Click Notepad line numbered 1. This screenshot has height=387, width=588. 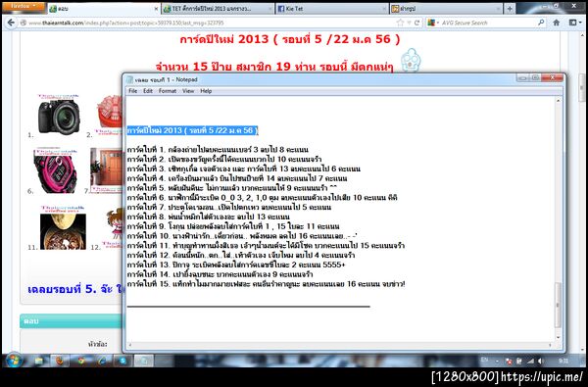[x=218, y=150]
